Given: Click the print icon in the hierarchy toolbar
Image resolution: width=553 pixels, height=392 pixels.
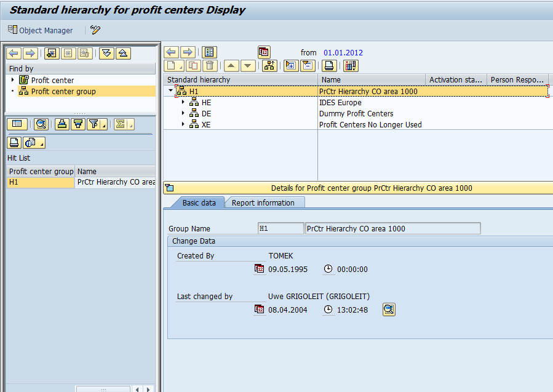Looking at the screenshot, I should (329, 65).
